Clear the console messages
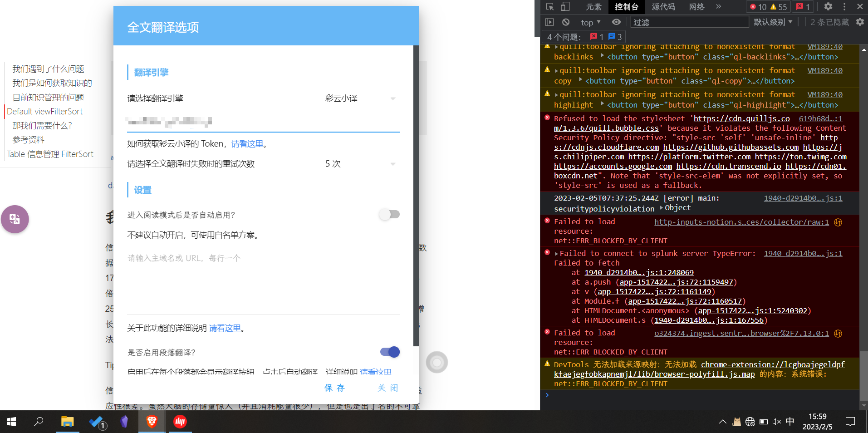The width and height of the screenshot is (868, 433). [x=565, y=22]
